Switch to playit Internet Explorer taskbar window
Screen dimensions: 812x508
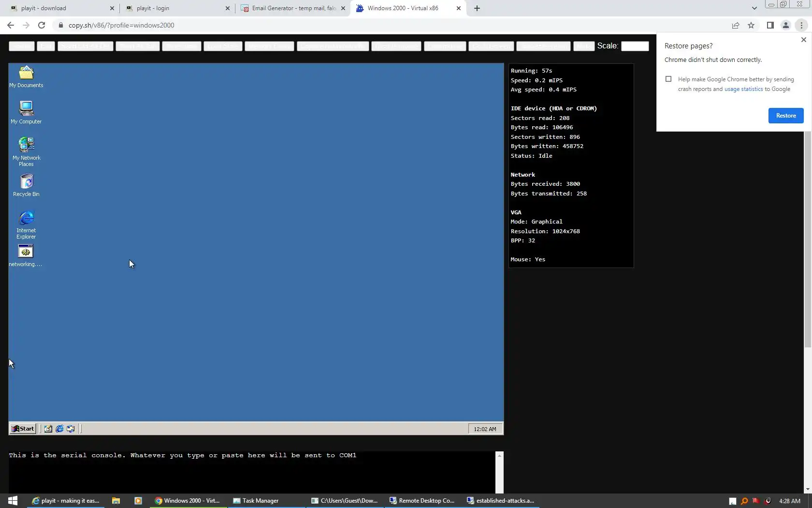[66, 501]
